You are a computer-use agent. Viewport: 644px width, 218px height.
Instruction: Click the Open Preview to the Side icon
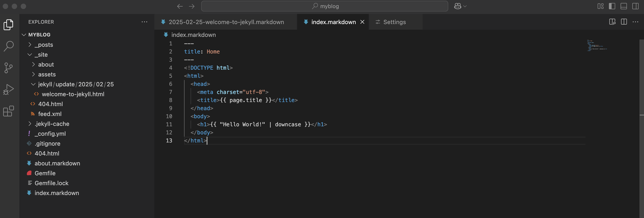(x=612, y=22)
